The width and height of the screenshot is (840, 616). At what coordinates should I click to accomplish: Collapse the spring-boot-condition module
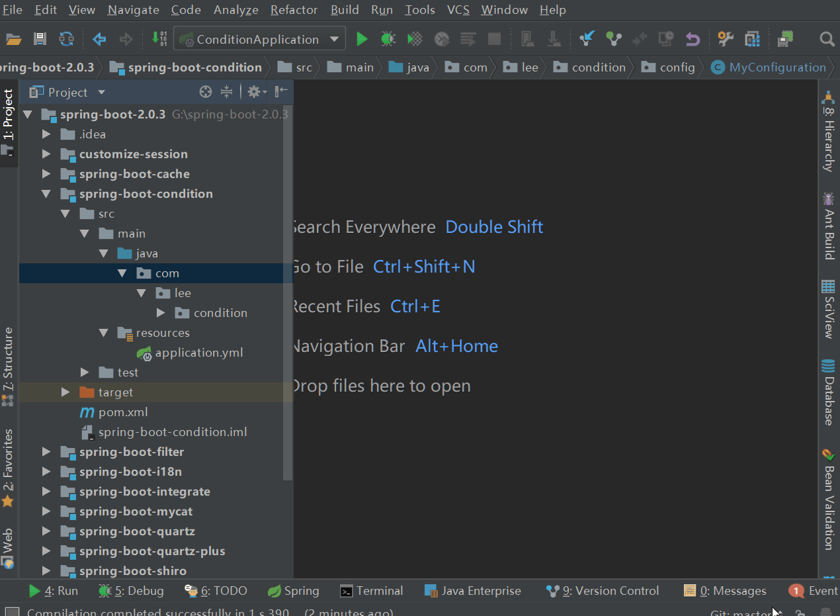click(46, 194)
